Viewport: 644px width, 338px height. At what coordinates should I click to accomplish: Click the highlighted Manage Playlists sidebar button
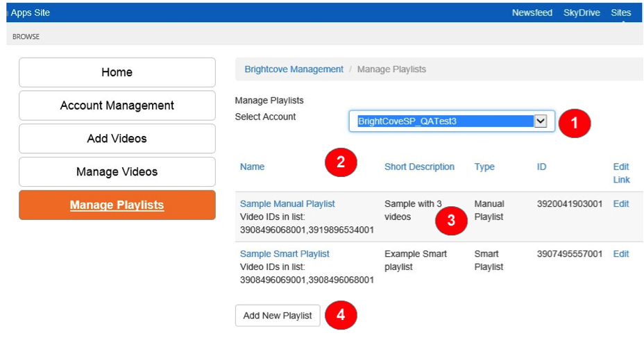tap(117, 205)
